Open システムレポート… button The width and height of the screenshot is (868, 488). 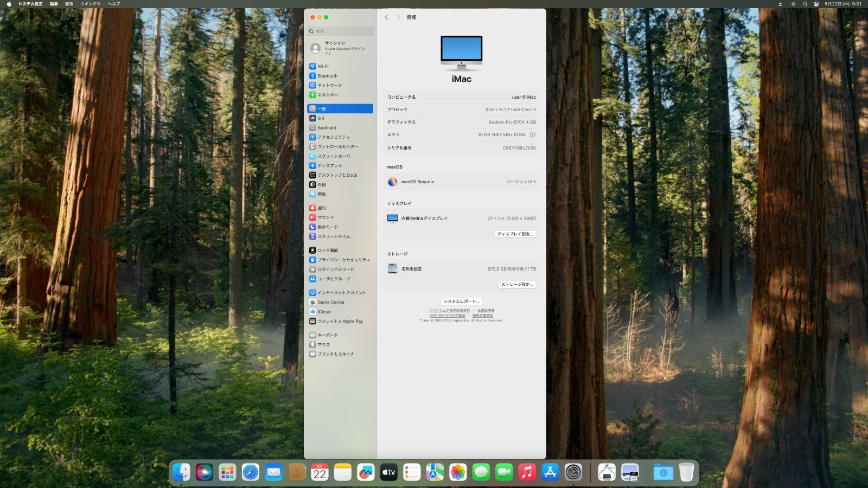461,301
